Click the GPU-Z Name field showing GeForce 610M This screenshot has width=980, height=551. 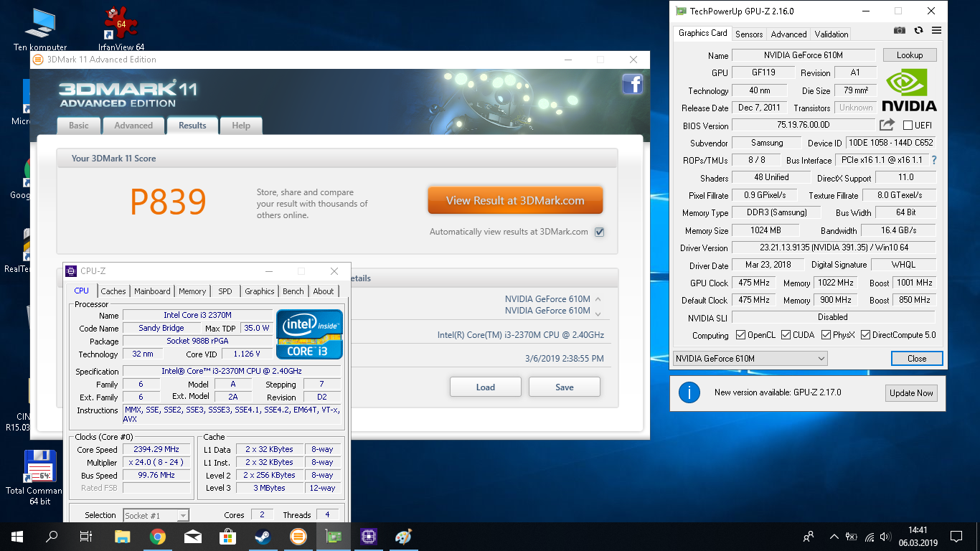tap(804, 55)
